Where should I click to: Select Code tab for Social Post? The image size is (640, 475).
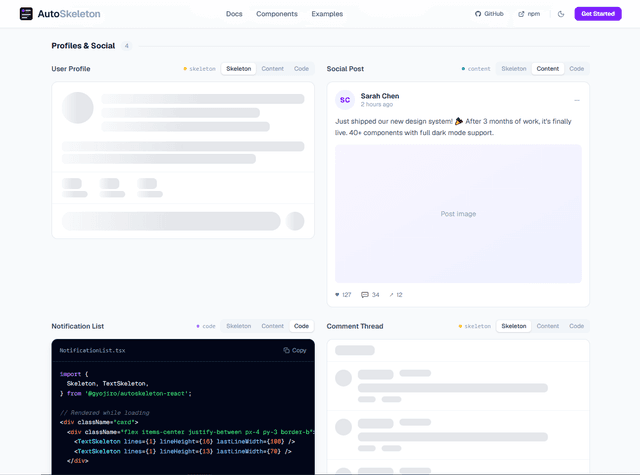pyautogui.click(x=576, y=69)
